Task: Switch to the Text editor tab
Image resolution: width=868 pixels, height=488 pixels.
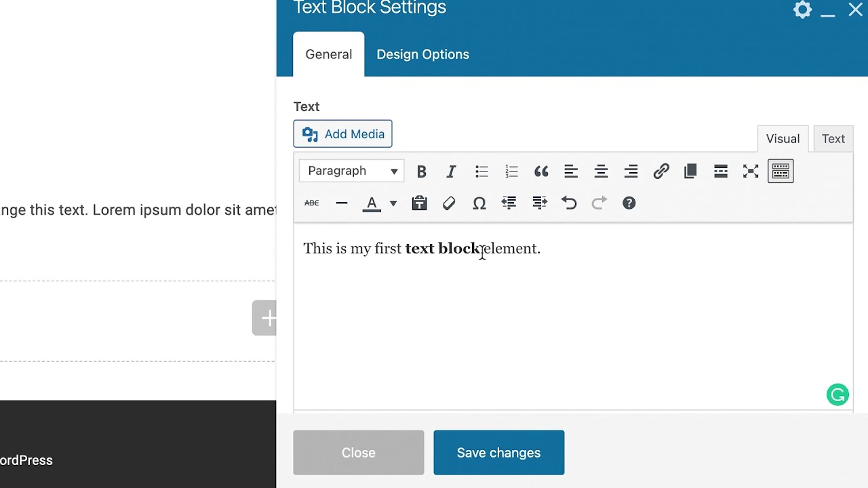Action: pos(833,138)
